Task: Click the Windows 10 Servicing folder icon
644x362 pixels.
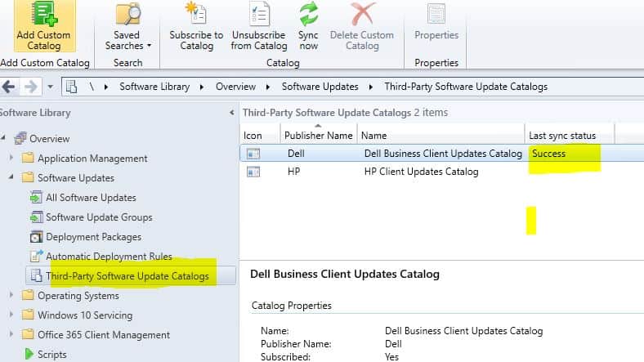Action: (28, 315)
